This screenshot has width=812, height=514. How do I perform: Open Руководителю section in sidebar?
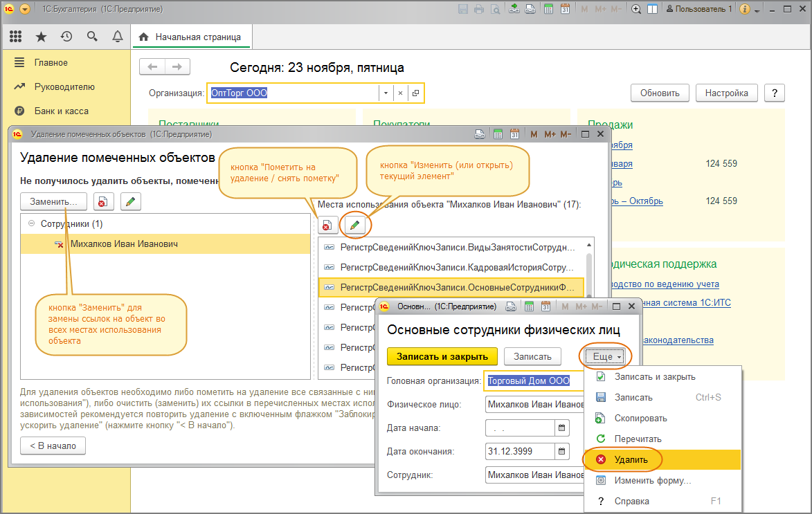pos(64,87)
